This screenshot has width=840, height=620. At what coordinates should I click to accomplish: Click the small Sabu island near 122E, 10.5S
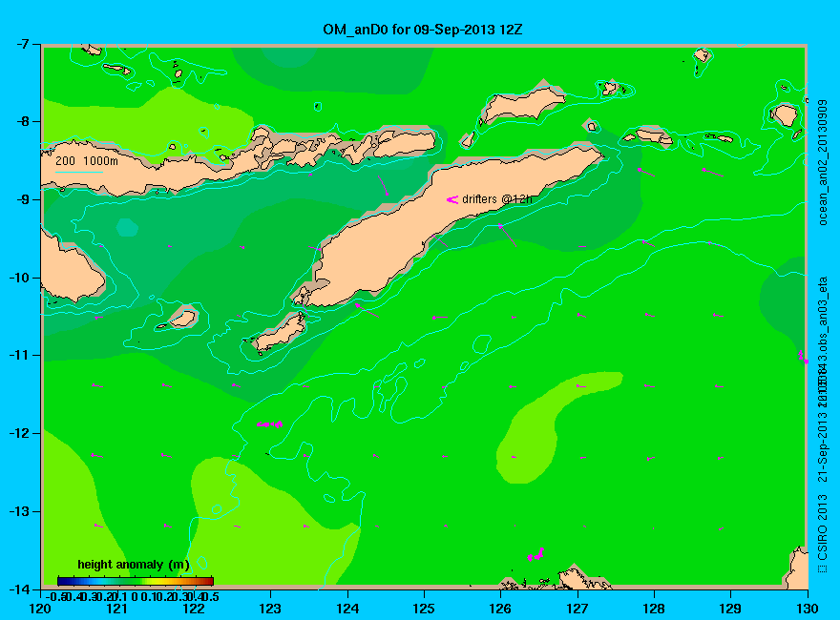tap(183, 319)
